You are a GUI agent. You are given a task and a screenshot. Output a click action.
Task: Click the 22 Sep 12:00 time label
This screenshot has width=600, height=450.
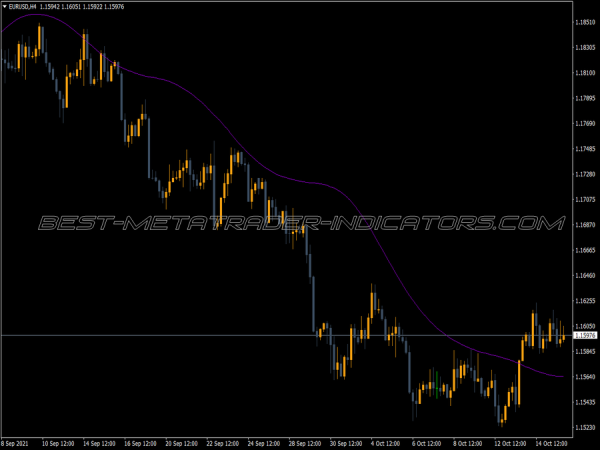click(222, 443)
